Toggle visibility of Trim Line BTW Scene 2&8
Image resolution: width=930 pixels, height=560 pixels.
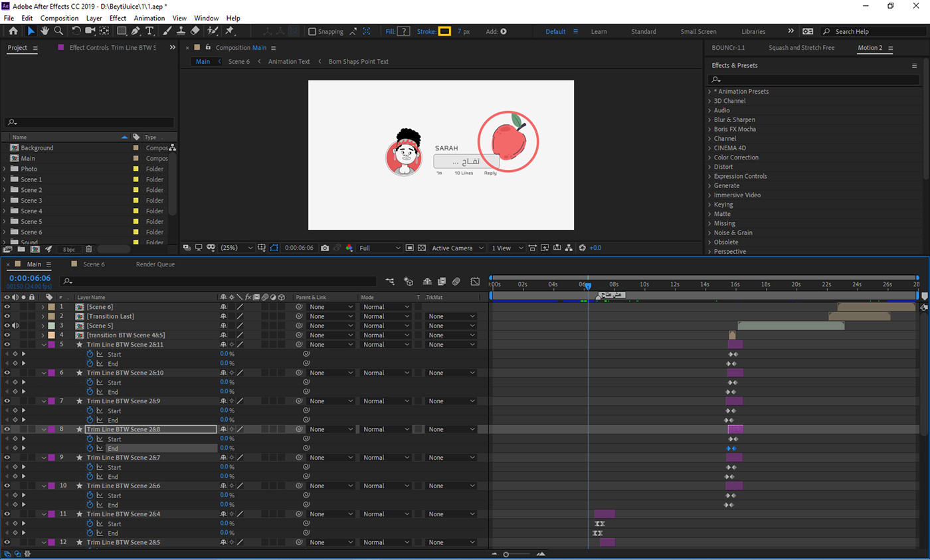coord(7,429)
